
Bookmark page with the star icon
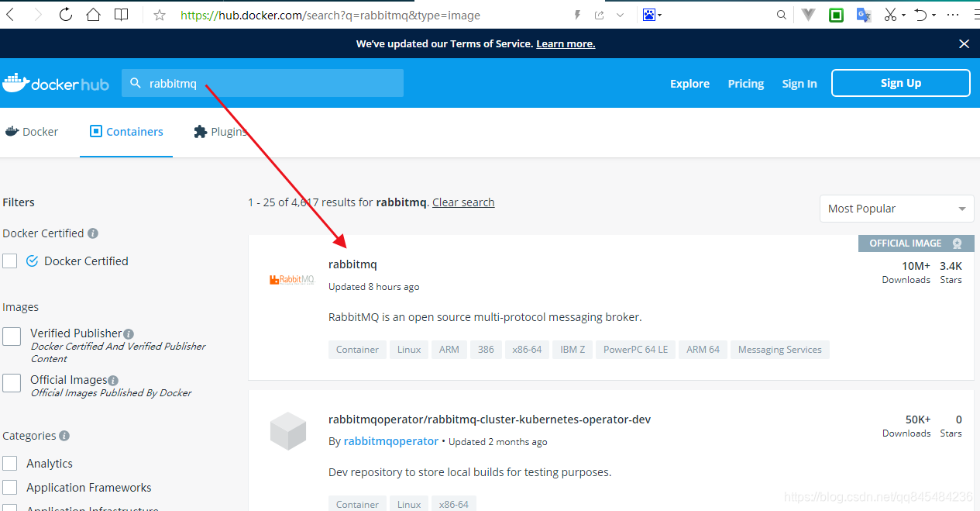[x=160, y=15]
